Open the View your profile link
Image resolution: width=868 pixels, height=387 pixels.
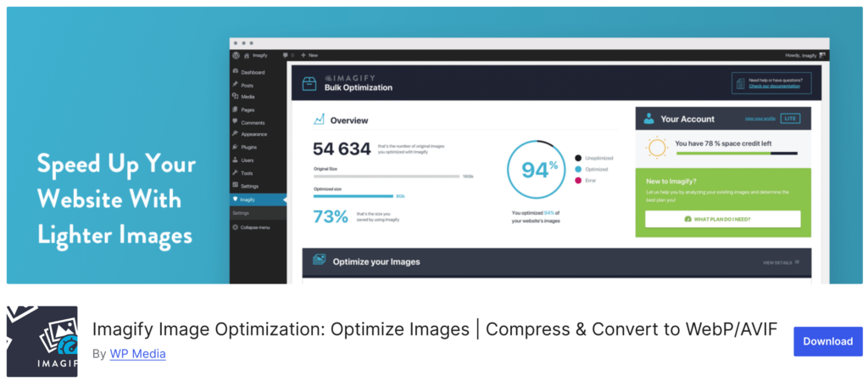tap(760, 119)
